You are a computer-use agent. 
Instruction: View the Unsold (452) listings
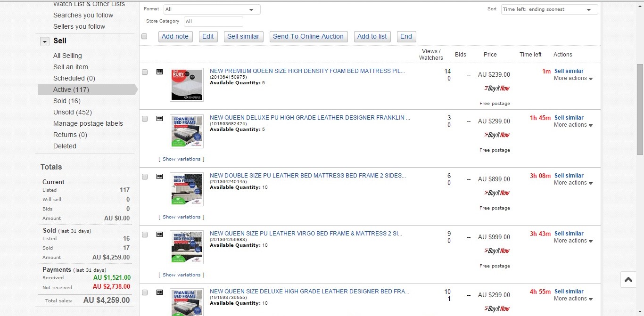(73, 112)
